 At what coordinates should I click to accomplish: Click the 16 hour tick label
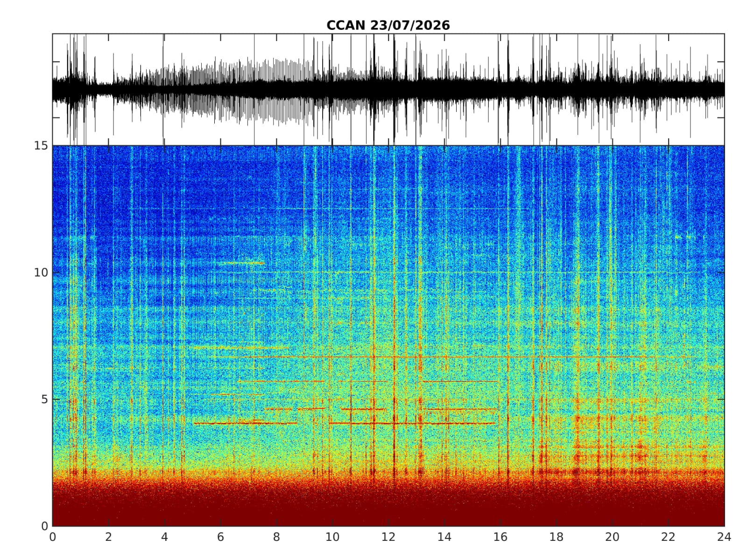click(x=500, y=537)
